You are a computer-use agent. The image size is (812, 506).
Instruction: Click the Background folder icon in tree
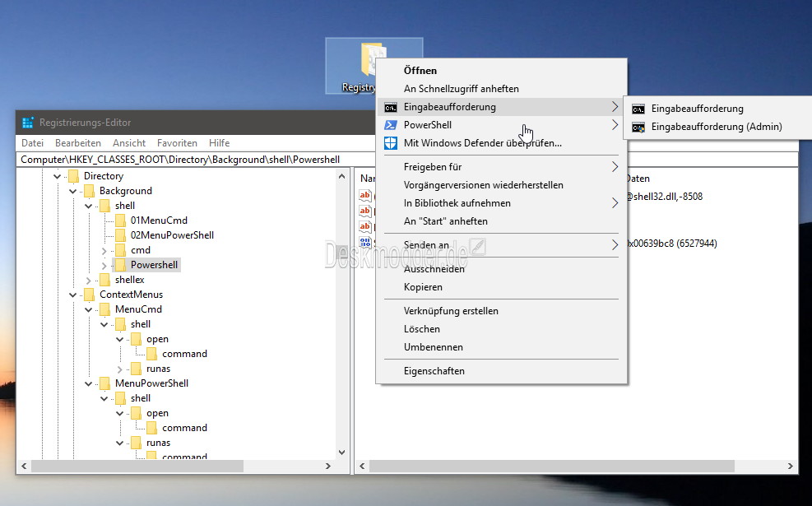point(89,191)
